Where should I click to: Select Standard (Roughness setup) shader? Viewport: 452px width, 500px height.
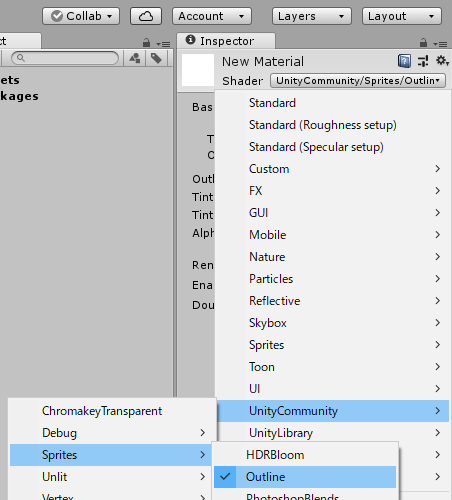click(332, 125)
